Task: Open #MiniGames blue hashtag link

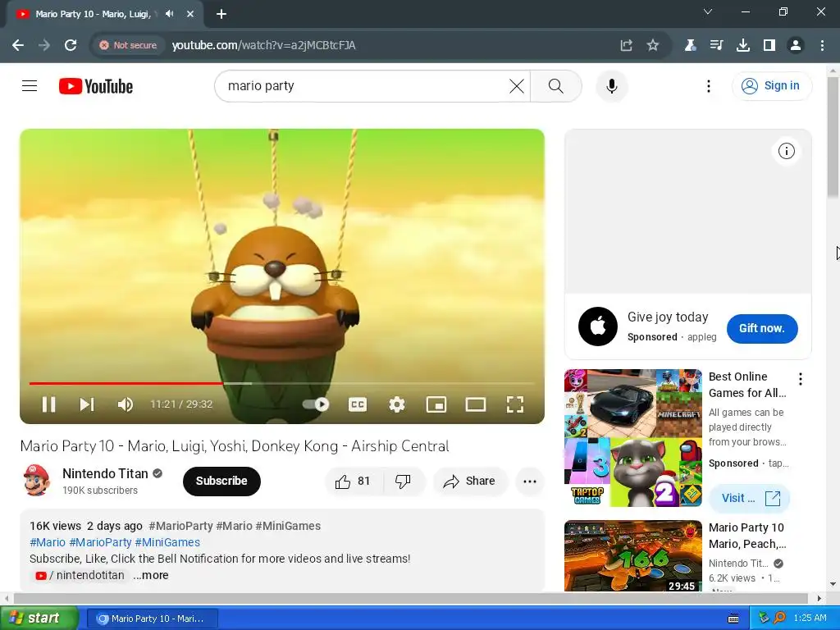Action: pyautogui.click(x=167, y=542)
